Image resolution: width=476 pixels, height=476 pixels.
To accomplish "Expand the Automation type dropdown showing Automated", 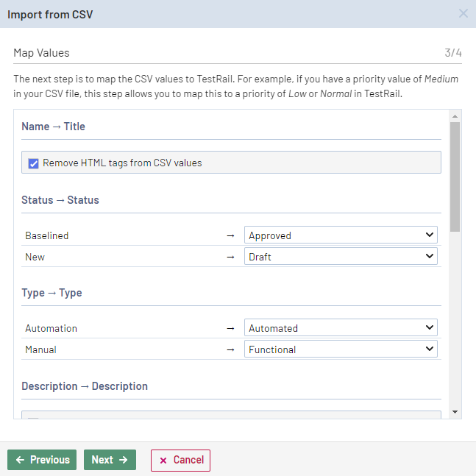I will [341, 328].
